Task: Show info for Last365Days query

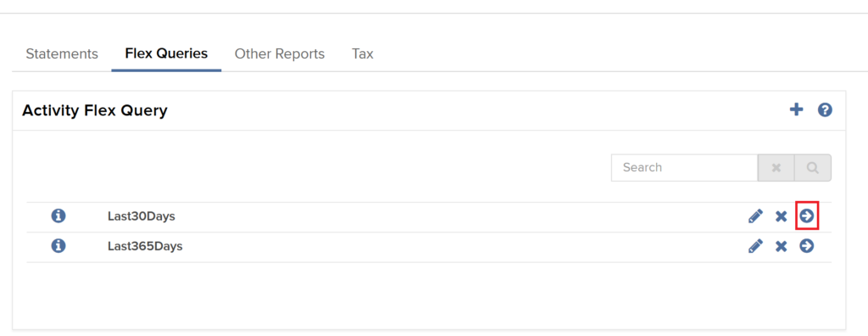Action: pos(58,245)
